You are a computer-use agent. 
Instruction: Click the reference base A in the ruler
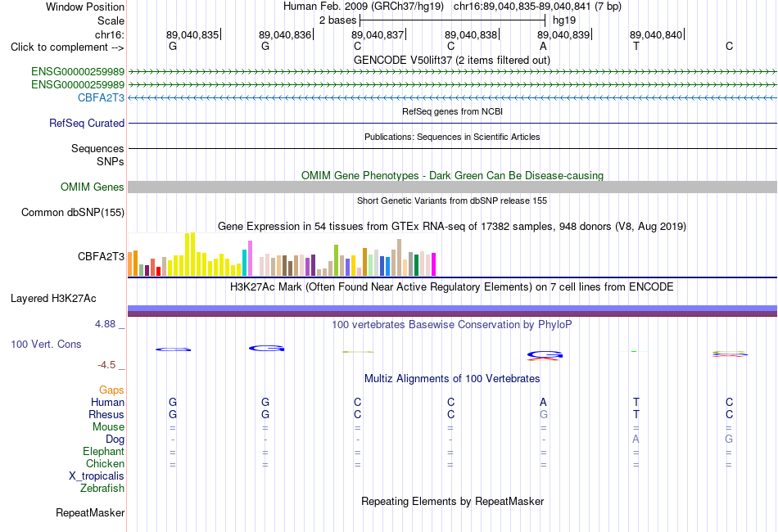click(543, 46)
